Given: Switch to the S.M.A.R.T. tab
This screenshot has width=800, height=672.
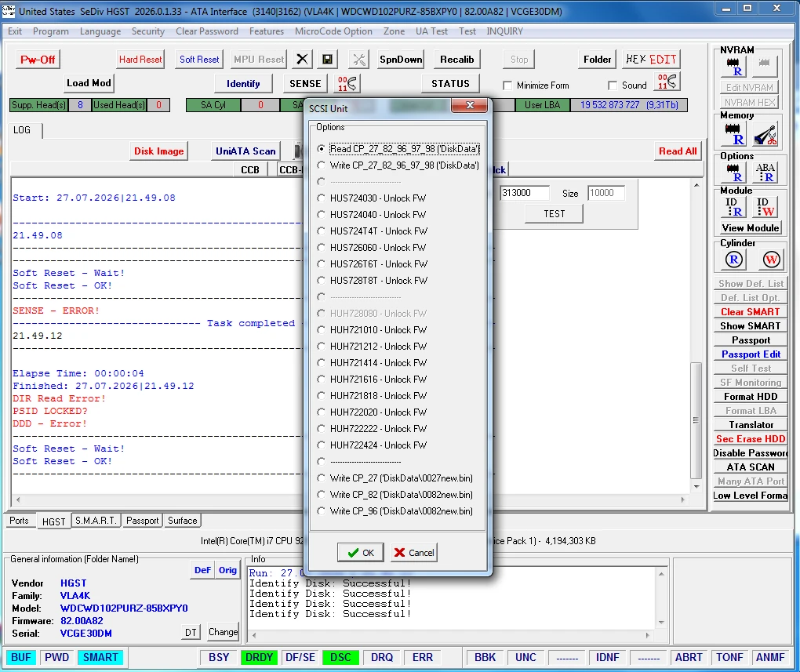Looking at the screenshot, I should coord(96,521).
